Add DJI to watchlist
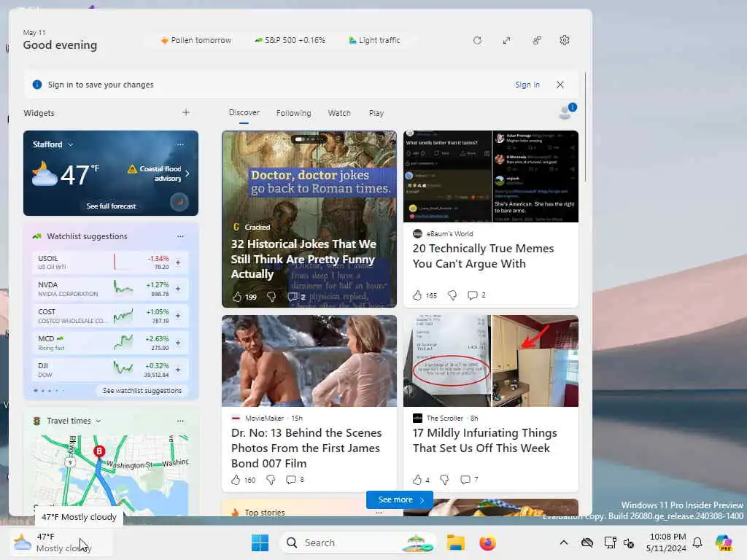The height and width of the screenshot is (560, 747). (178, 370)
